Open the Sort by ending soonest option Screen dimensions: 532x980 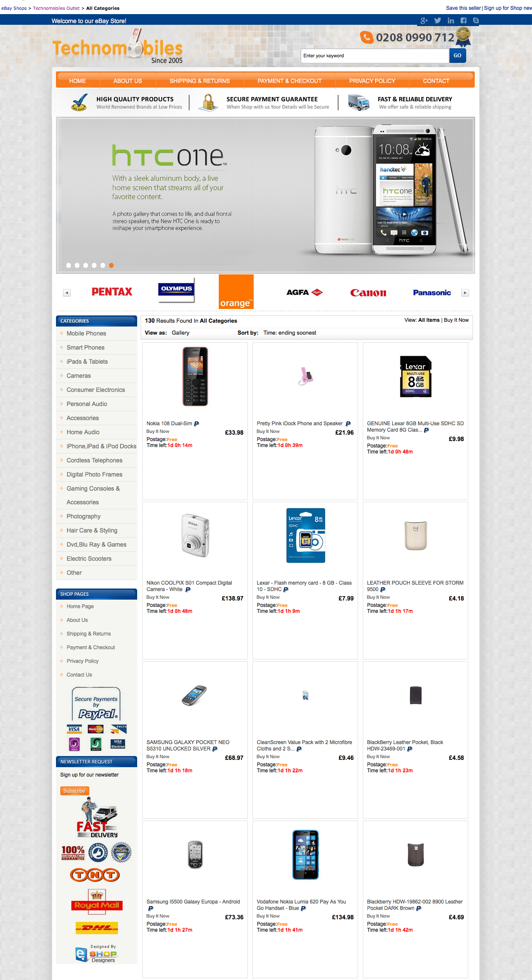click(x=290, y=333)
